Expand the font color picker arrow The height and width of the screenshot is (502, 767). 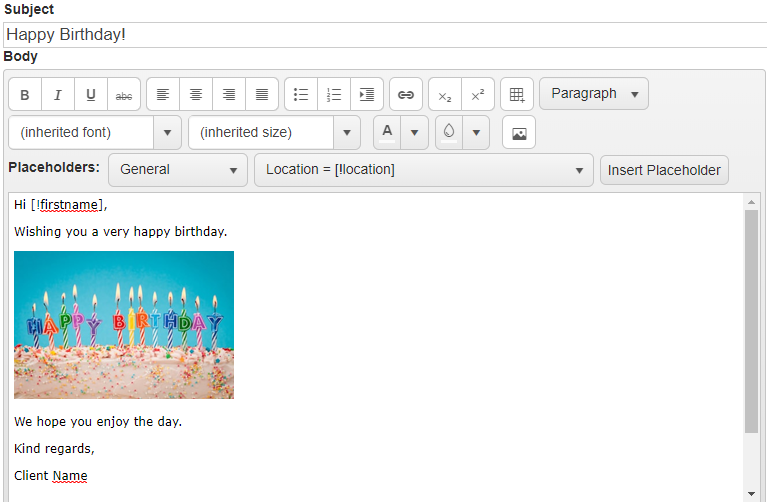(414, 133)
